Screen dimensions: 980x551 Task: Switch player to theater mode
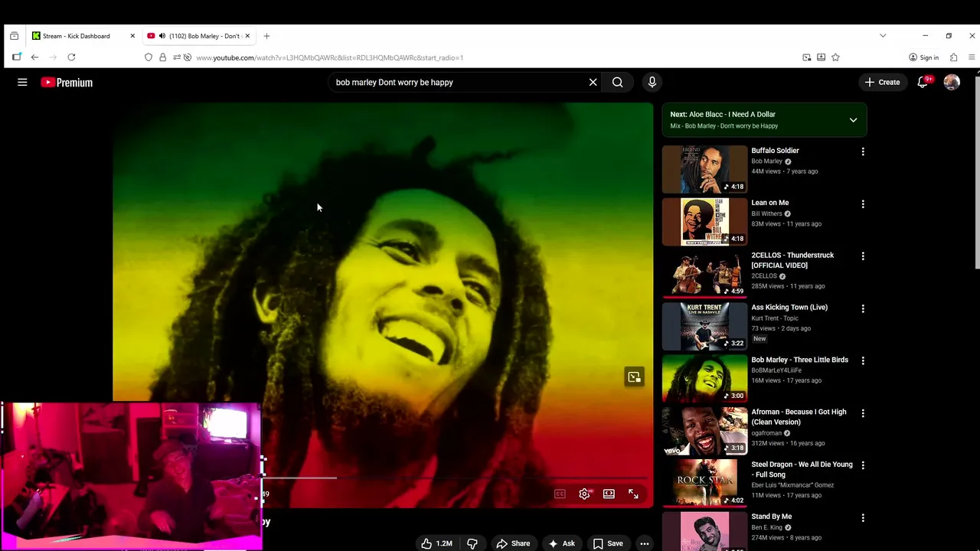[x=609, y=494]
